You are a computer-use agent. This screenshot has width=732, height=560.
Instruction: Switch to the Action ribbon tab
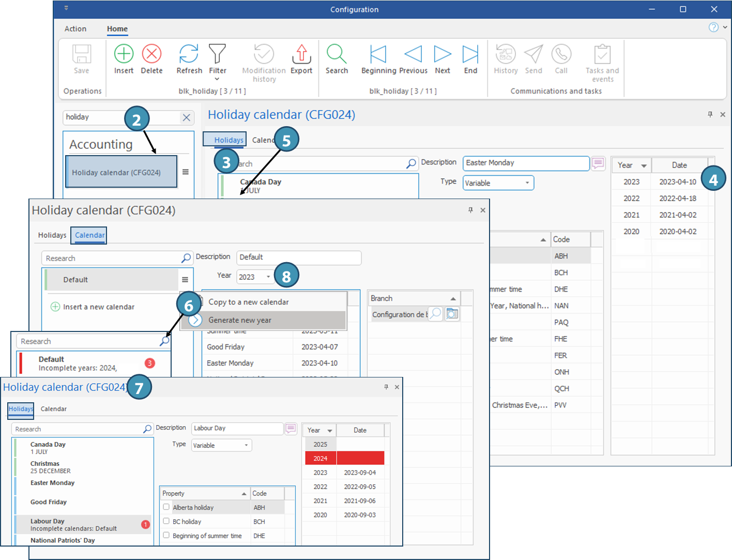(75, 29)
